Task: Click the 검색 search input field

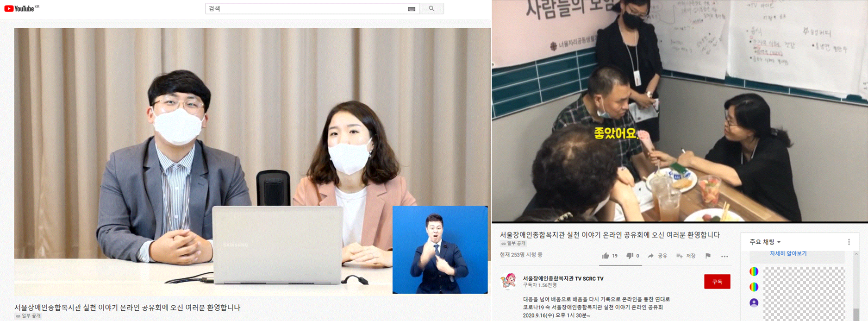Action: 306,9
